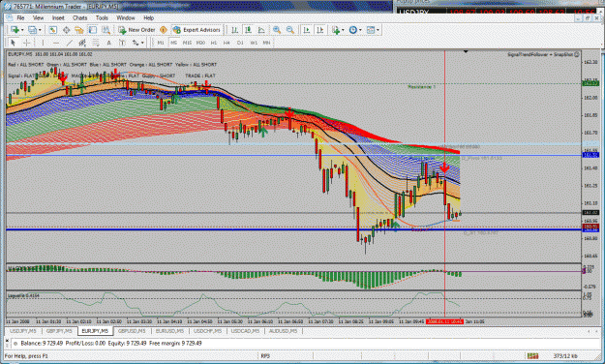Viewport: 605px width, 364px height.
Task: Switch chart to M30 timeframe
Action: 200,43
